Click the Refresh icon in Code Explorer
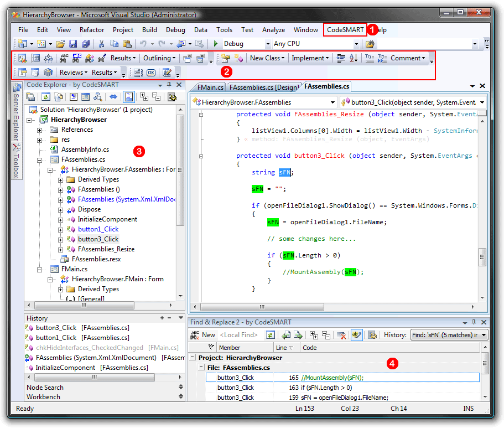504x428 pixels. pyautogui.click(x=46, y=97)
